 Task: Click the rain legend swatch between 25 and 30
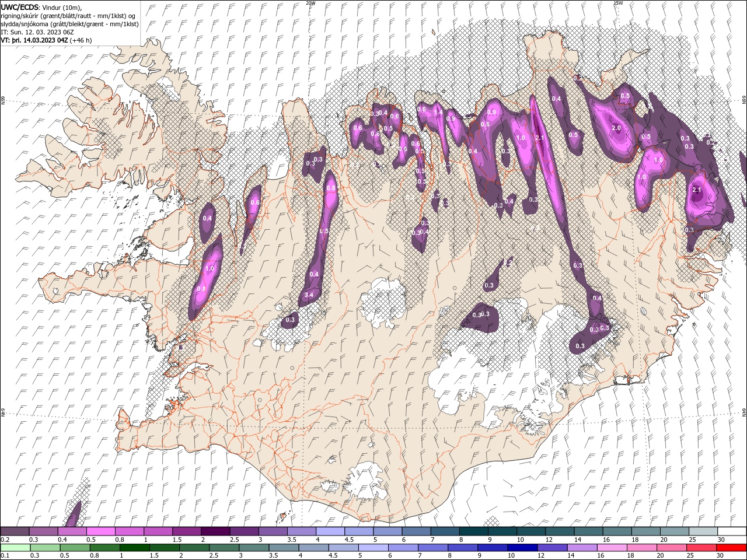(701, 548)
